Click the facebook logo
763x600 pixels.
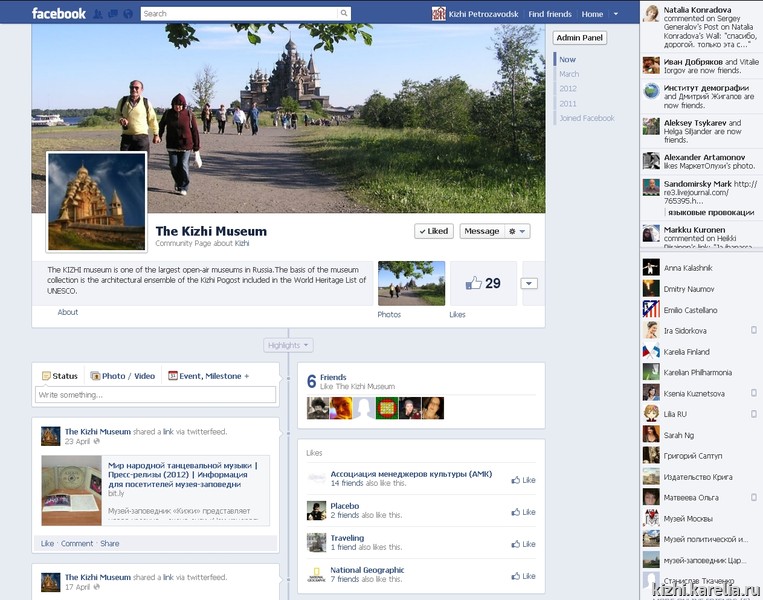click(58, 14)
